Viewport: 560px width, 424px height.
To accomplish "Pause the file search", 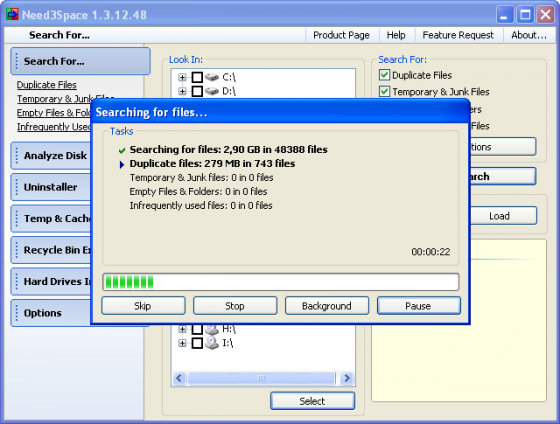I will 419,306.
